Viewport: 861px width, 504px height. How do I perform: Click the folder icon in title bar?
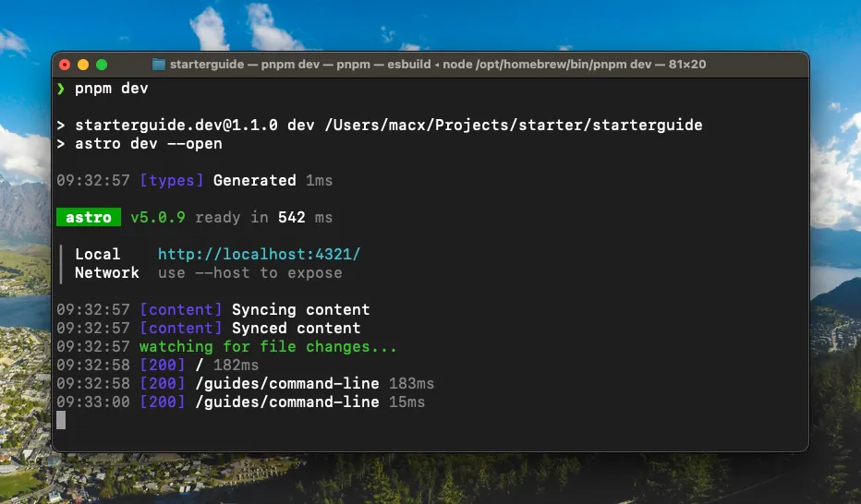pyautogui.click(x=159, y=65)
